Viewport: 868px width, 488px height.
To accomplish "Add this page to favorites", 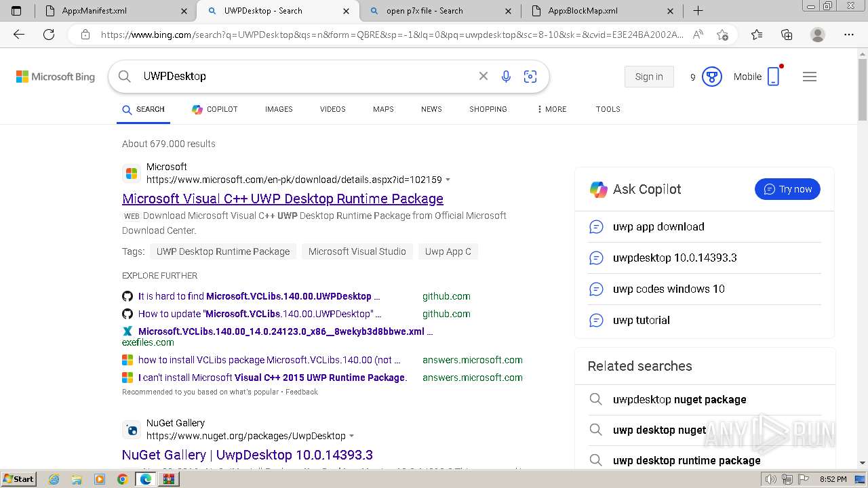I will pos(722,35).
